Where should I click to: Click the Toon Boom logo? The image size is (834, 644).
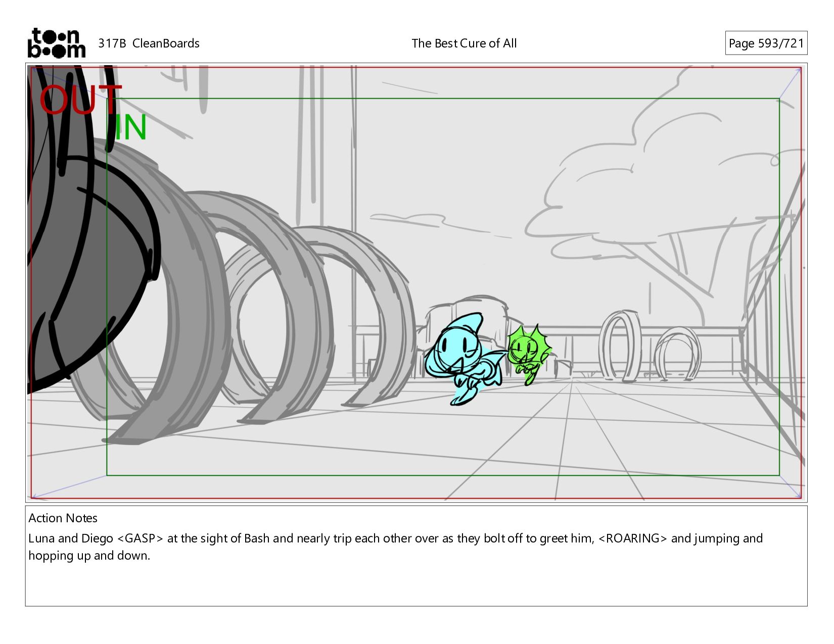(x=56, y=43)
